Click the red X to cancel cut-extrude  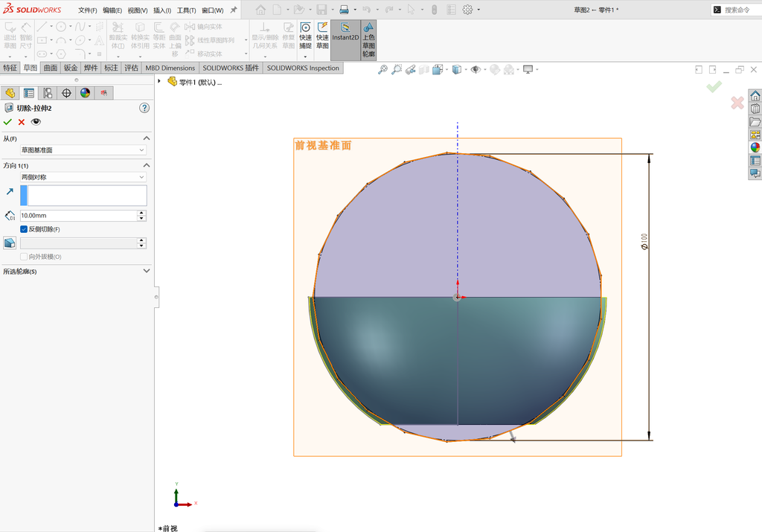coord(22,122)
